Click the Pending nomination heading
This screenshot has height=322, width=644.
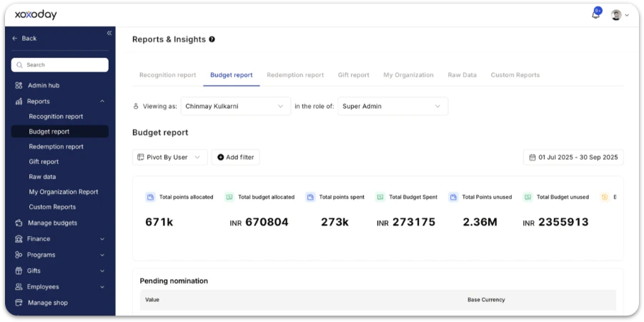pos(174,281)
